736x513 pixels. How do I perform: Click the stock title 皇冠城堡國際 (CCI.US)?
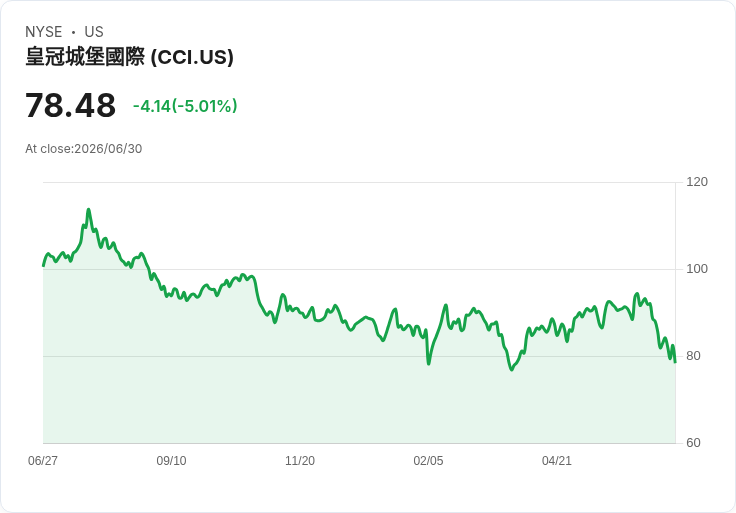pos(130,57)
